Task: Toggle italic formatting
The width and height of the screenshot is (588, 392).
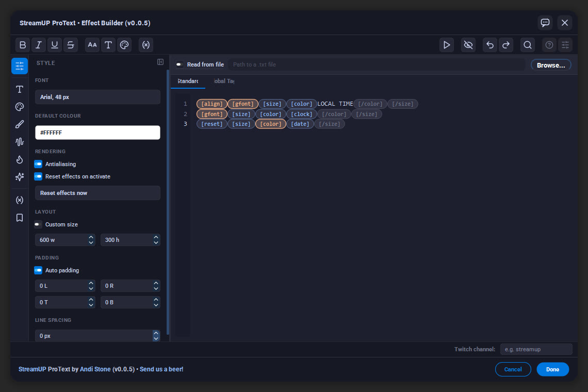Action: coord(39,45)
